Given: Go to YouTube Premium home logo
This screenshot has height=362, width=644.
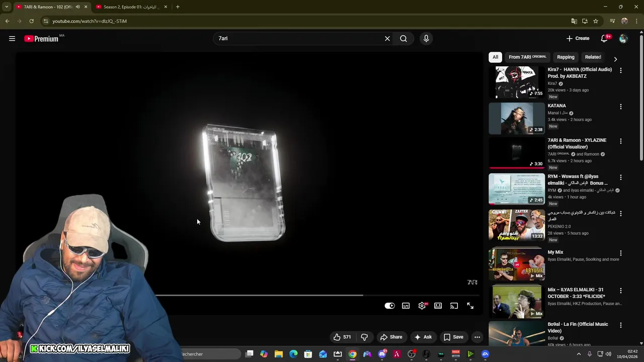Looking at the screenshot, I should pos(41,39).
